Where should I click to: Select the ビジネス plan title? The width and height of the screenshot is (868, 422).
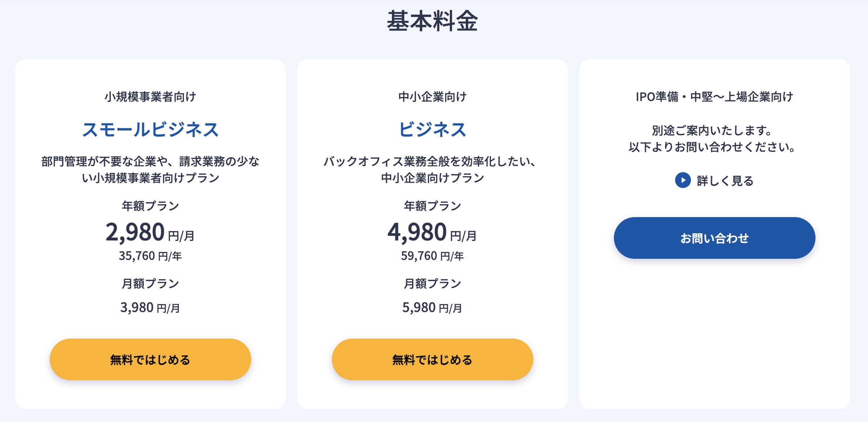point(432,129)
